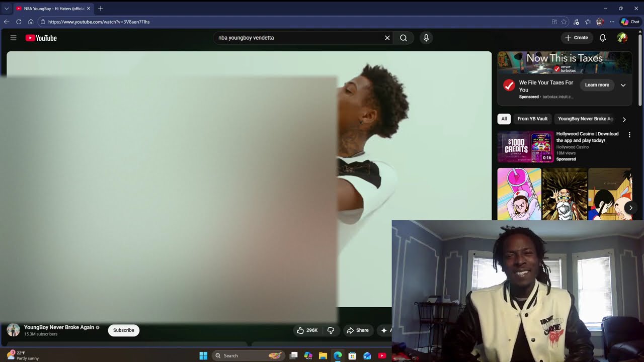644x362 pixels.
Task: Close the NBA YoungBoy tab
Action: [x=89, y=9]
